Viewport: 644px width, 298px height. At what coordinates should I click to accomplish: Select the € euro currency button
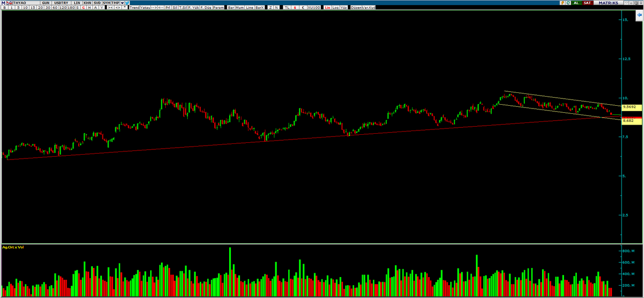pyautogui.click(x=303, y=8)
